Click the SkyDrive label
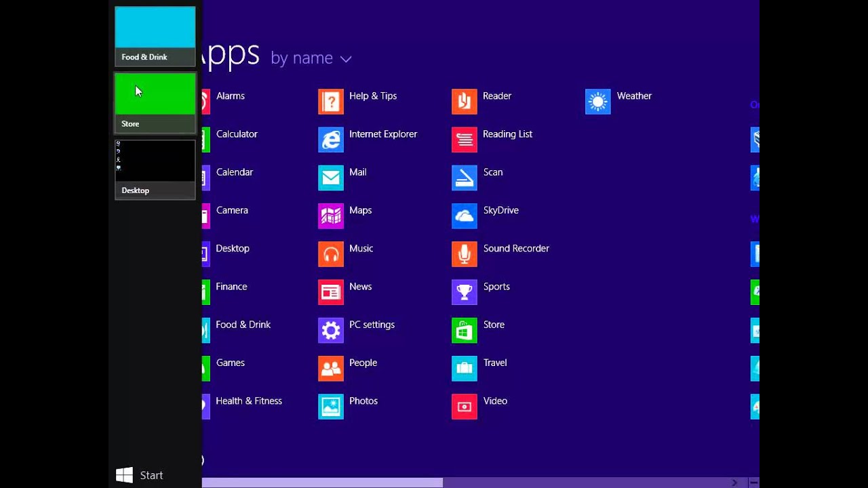The height and width of the screenshot is (488, 868). (x=501, y=210)
